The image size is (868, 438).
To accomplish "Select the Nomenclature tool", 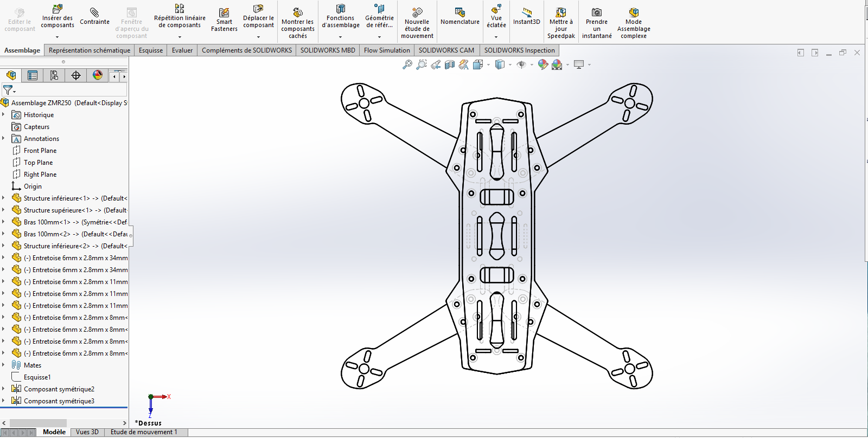I will pyautogui.click(x=459, y=17).
